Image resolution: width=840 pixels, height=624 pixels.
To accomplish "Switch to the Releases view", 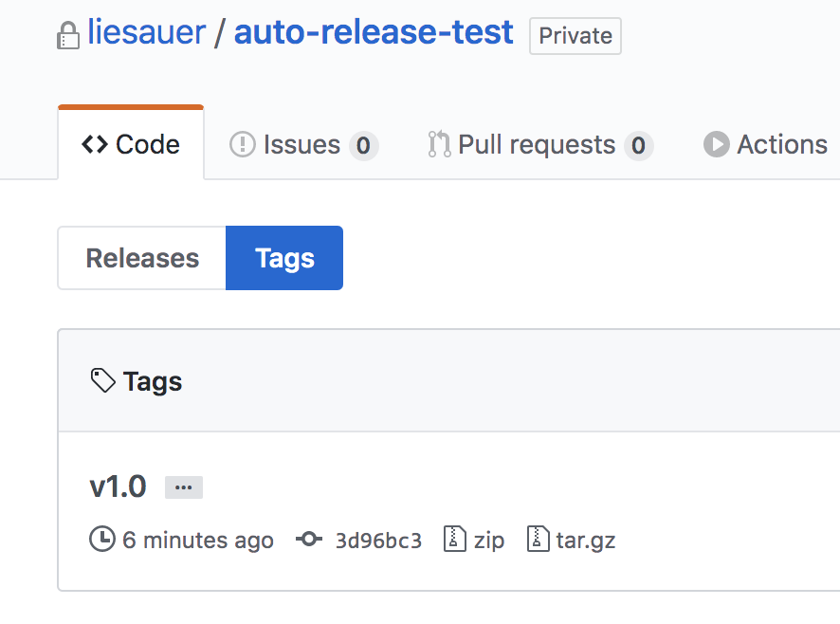I will (142, 258).
